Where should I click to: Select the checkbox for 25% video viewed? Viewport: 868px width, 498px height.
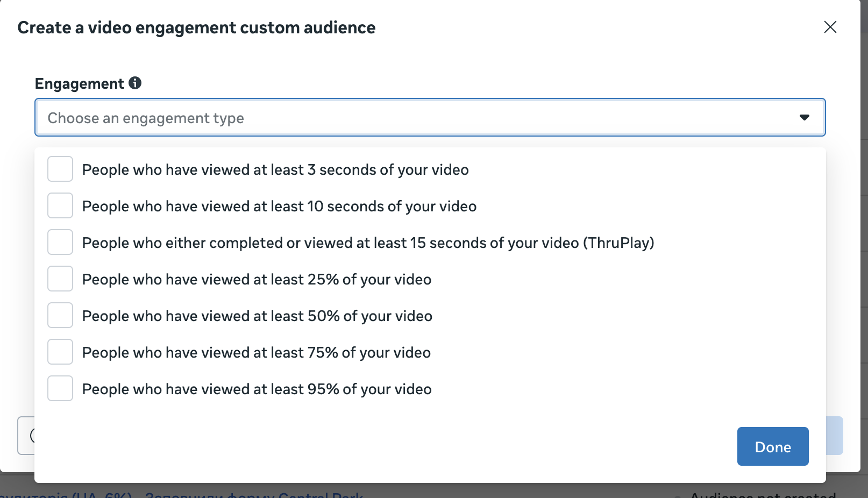pos(60,279)
